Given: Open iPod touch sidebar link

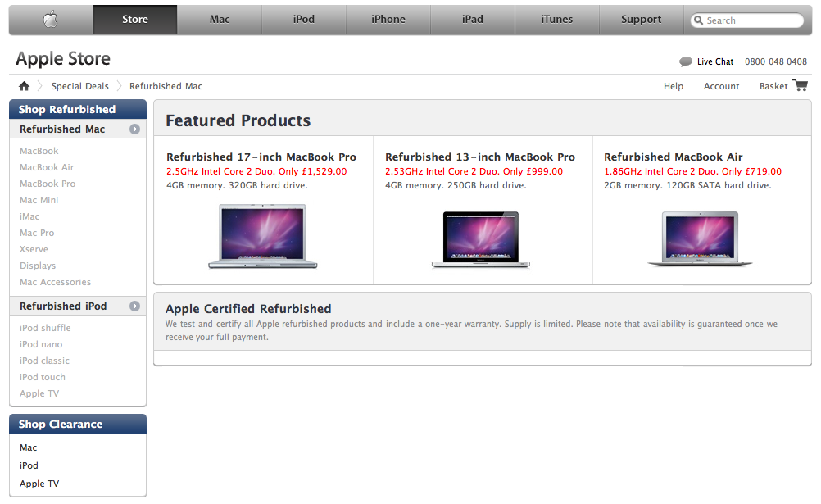Looking at the screenshot, I should pyautogui.click(x=43, y=377).
